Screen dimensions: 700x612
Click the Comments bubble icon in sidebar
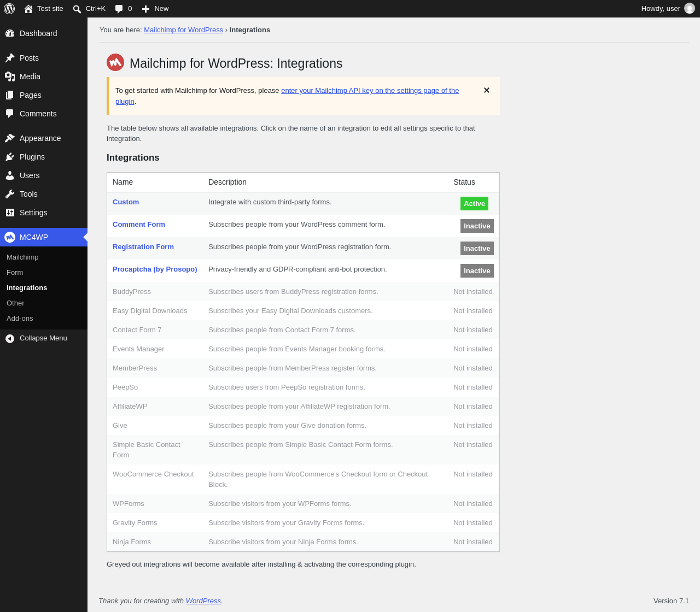(x=10, y=114)
